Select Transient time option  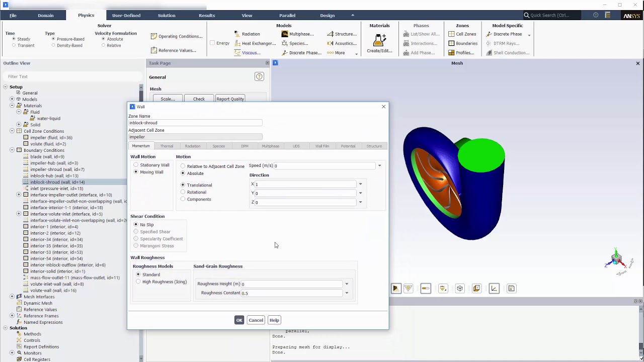[23, 45]
